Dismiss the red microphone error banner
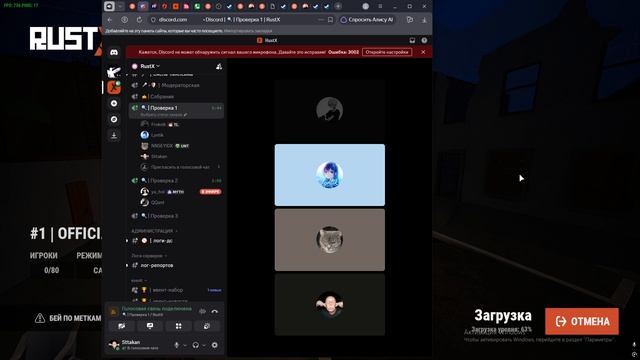 click(423, 52)
